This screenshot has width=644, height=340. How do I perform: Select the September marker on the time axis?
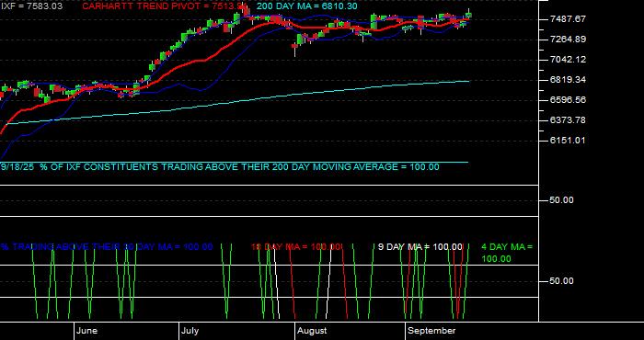[x=431, y=331]
